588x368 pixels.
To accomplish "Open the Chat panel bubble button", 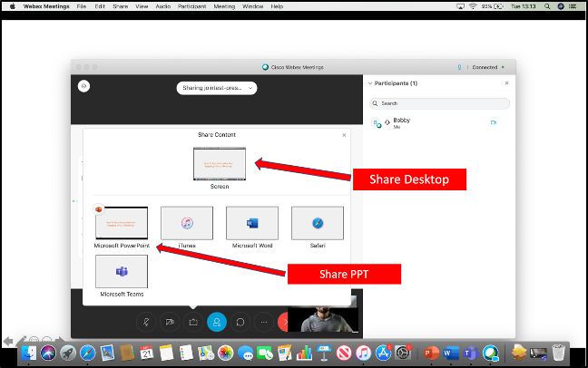I will (240, 322).
